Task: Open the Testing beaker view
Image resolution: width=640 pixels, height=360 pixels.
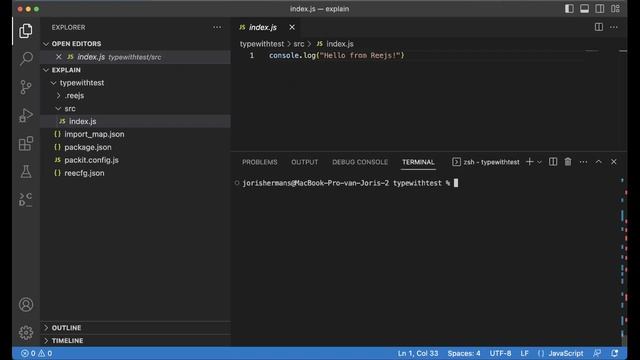Action: coord(26,171)
